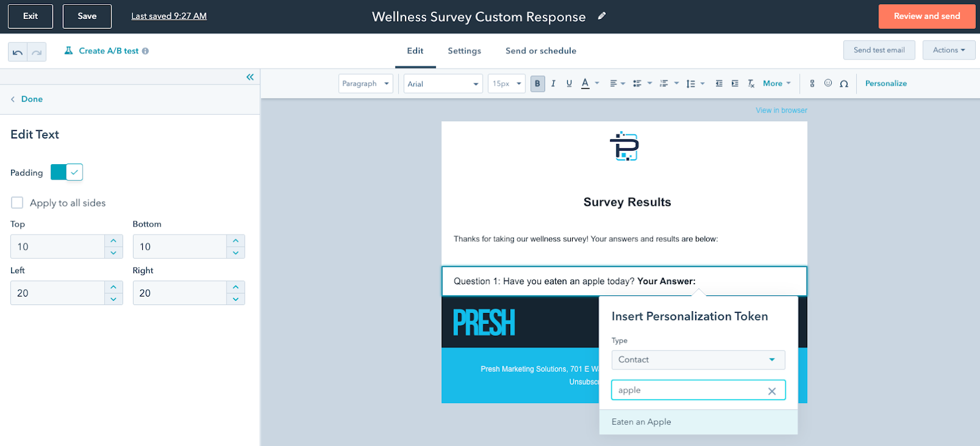Viewport: 980px width, 446px height.
Task: Clear text formatting
Action: pyautogui.click(x=751, y=83)
